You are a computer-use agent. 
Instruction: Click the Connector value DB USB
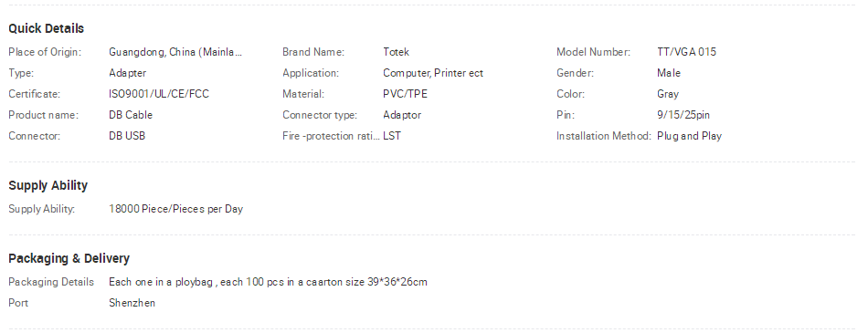click(x=127, y=136)
